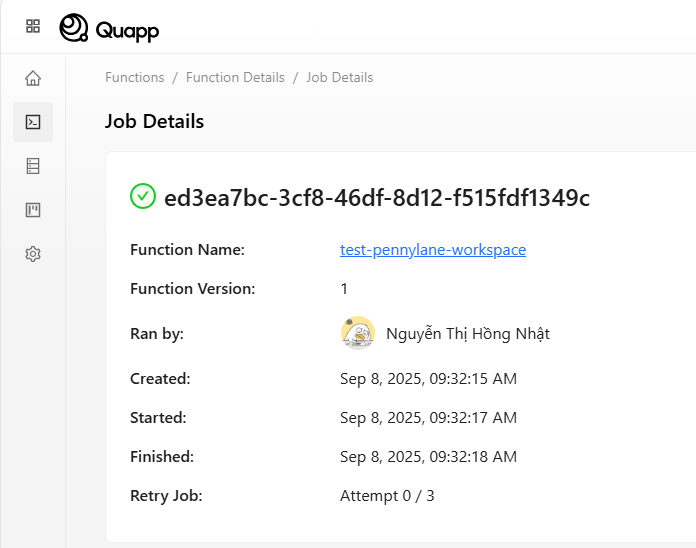Open the test-pennylane-workspace function link

[x=433, y=250]
